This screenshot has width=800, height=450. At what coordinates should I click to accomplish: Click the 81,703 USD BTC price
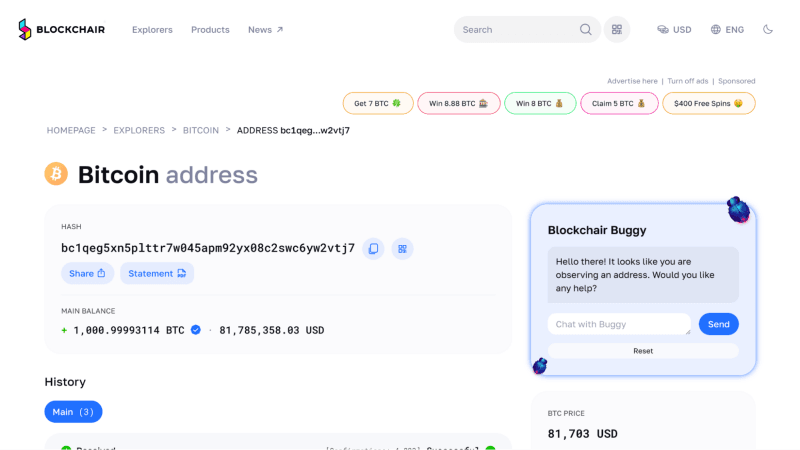(582, 434)
